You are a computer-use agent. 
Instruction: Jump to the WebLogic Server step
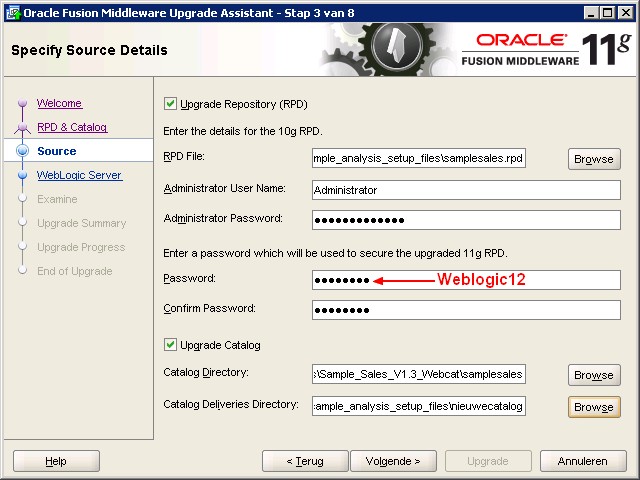click(80, 175)
